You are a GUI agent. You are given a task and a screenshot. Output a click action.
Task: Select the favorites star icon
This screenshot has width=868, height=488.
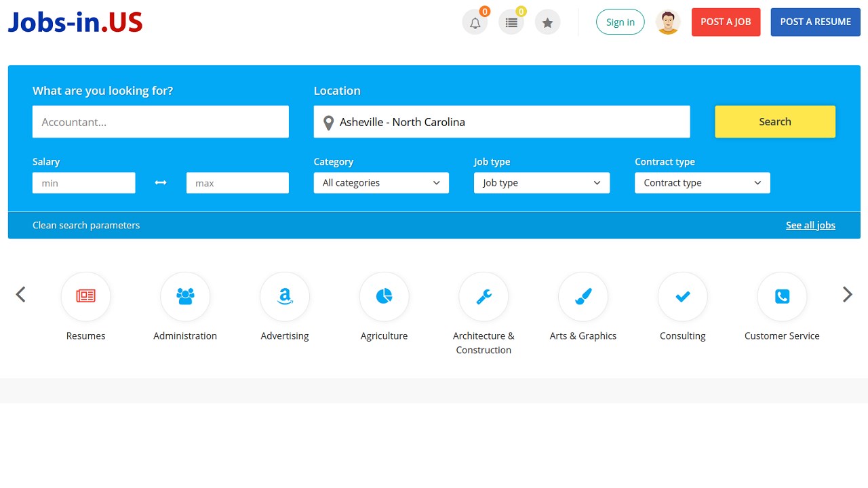(x=547, y=22)
